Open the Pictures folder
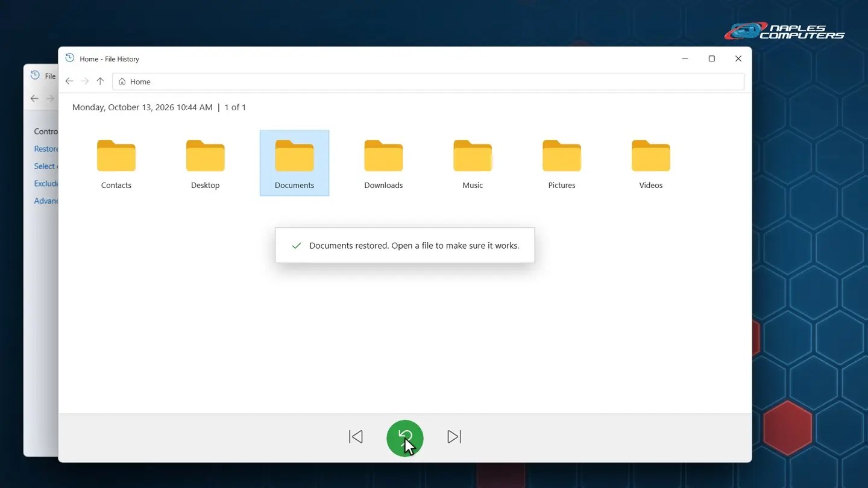The image size is (868, 488). pos(562,163)
